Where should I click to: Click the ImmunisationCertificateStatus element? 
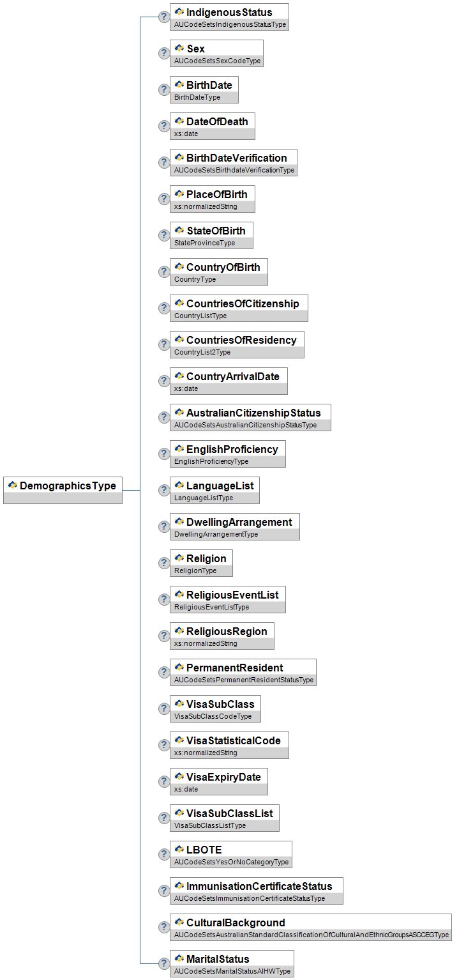(259, 886)
